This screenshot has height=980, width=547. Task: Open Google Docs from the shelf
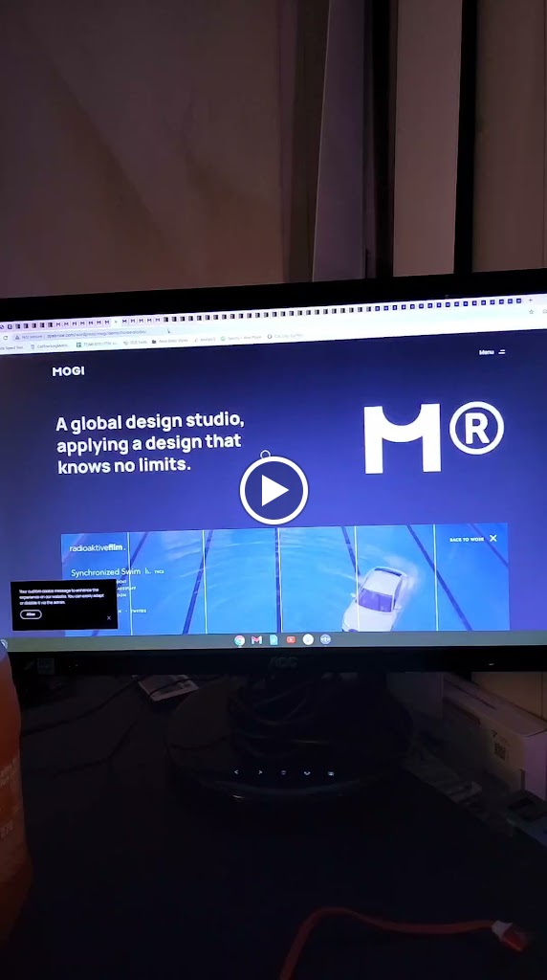tap(273, 640)
